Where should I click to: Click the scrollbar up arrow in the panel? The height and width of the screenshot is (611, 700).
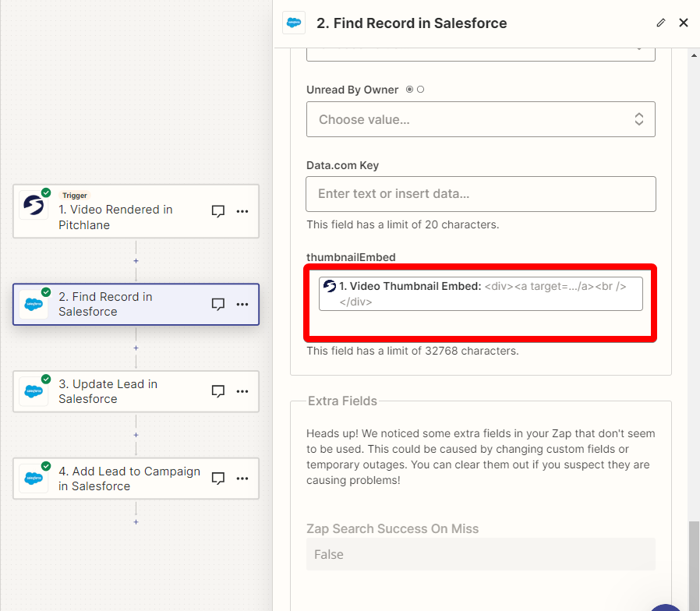[x=694, y=55]
